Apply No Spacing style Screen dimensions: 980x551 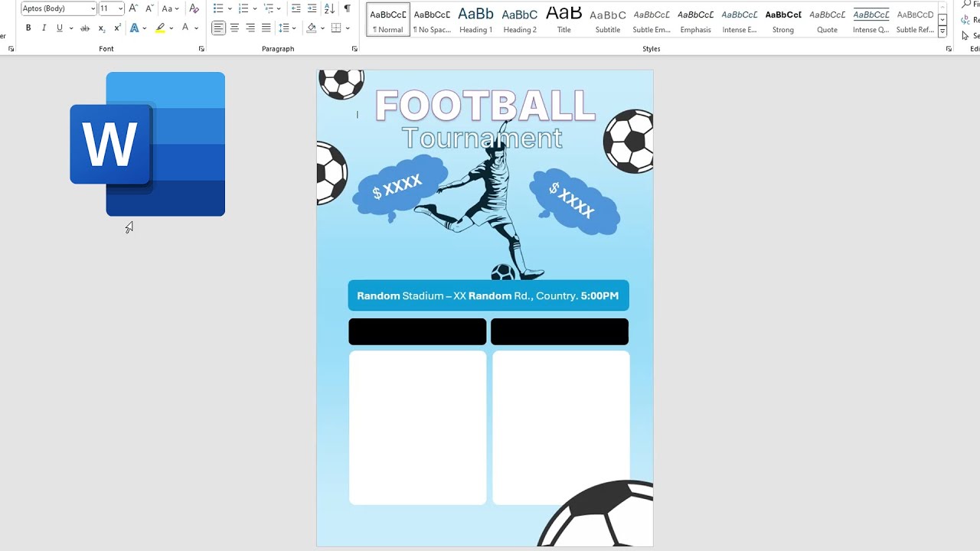[x=432, y=19]
